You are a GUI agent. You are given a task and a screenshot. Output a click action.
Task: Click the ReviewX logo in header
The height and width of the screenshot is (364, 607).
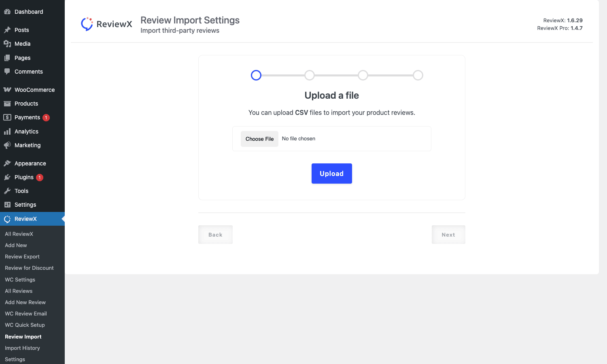point(106,24)
